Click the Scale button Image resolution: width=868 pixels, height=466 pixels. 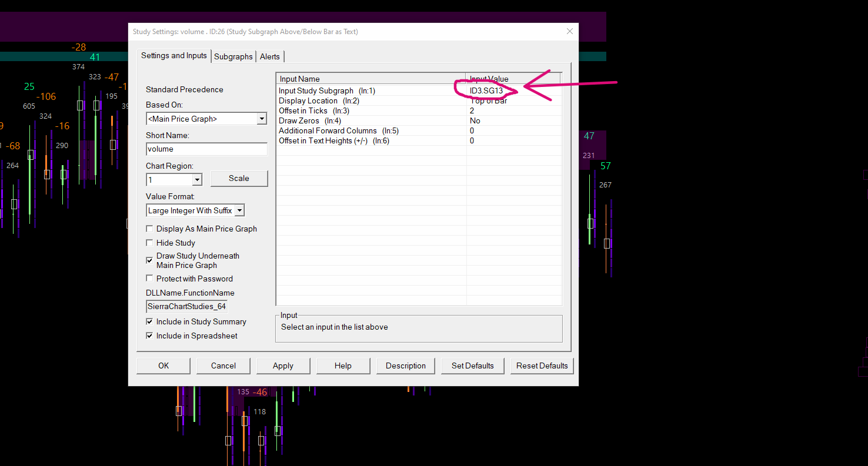point(239,178)
